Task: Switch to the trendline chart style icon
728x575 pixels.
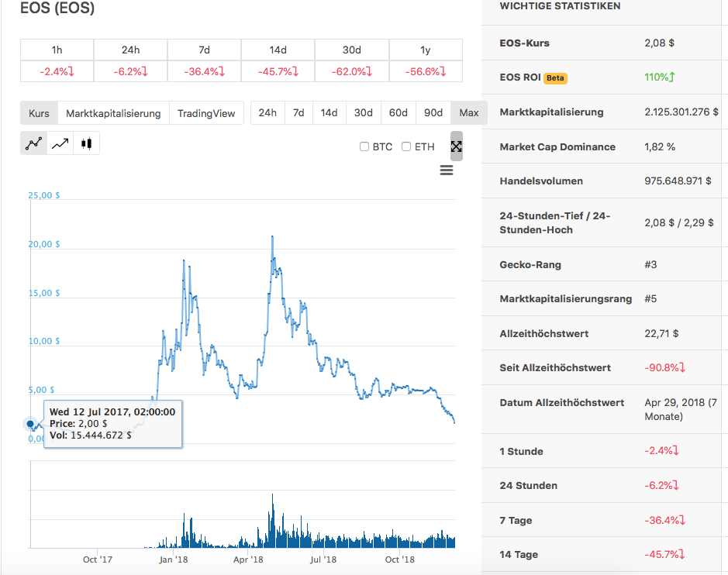Action: coord(60,143)
